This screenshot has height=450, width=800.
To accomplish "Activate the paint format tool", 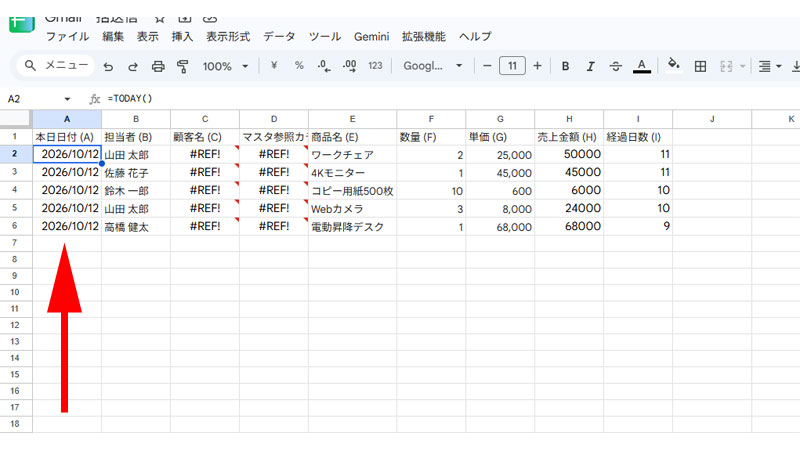I will 183,66.
